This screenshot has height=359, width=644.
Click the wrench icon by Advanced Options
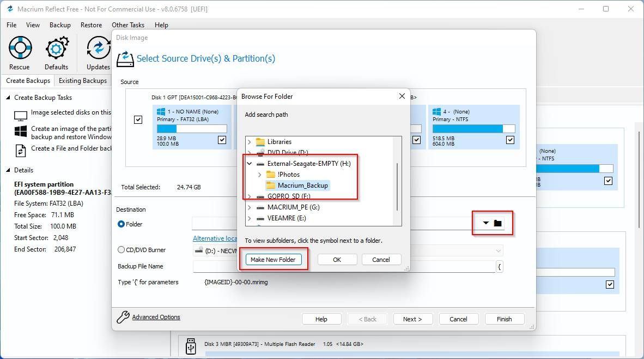click(x=123, y=317)
